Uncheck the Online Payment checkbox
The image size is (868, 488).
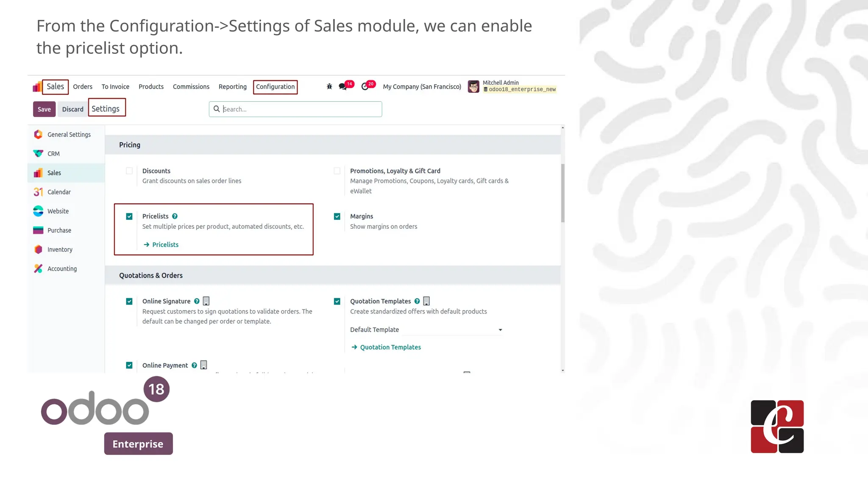[x=129, y=365]
